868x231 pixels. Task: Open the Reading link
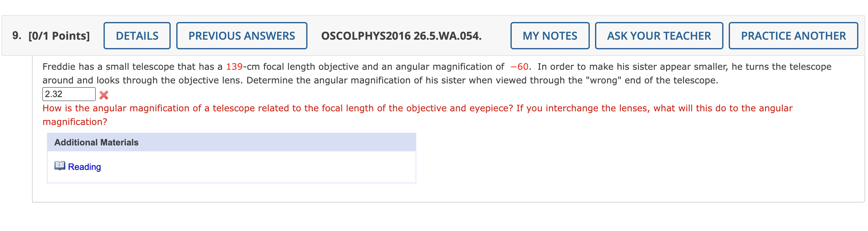(x=84, y=166)
